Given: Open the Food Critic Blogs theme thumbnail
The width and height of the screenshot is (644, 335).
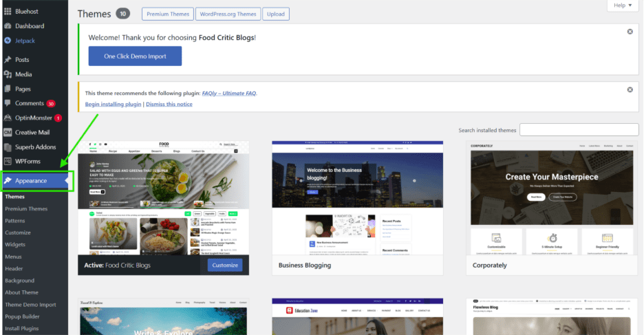Looking at the screenshot, I should tap(164, 198).
